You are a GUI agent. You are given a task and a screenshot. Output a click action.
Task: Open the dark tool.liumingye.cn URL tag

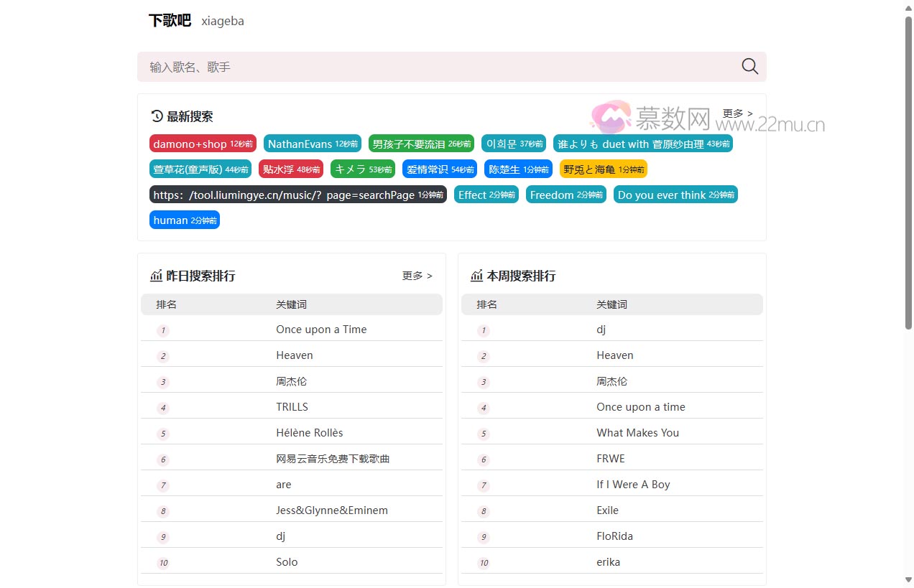click(297, 195)
